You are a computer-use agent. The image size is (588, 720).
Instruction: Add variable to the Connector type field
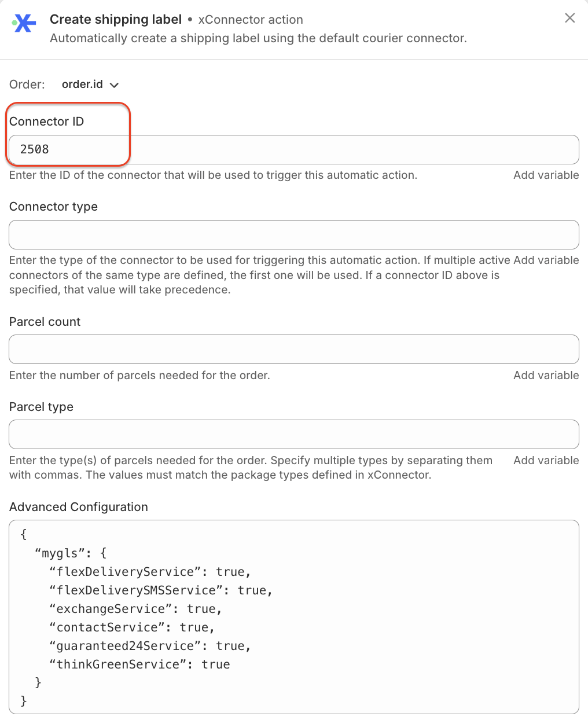(546, 260)
